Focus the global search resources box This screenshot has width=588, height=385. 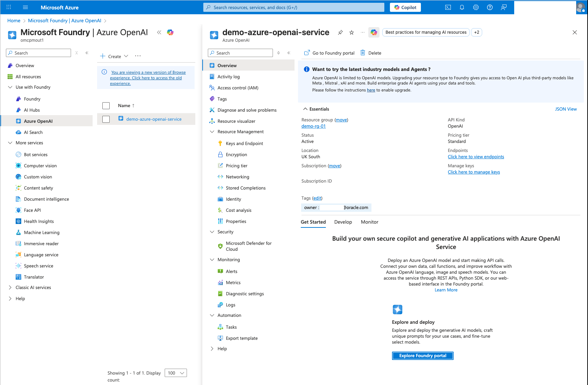click(294, 7)
